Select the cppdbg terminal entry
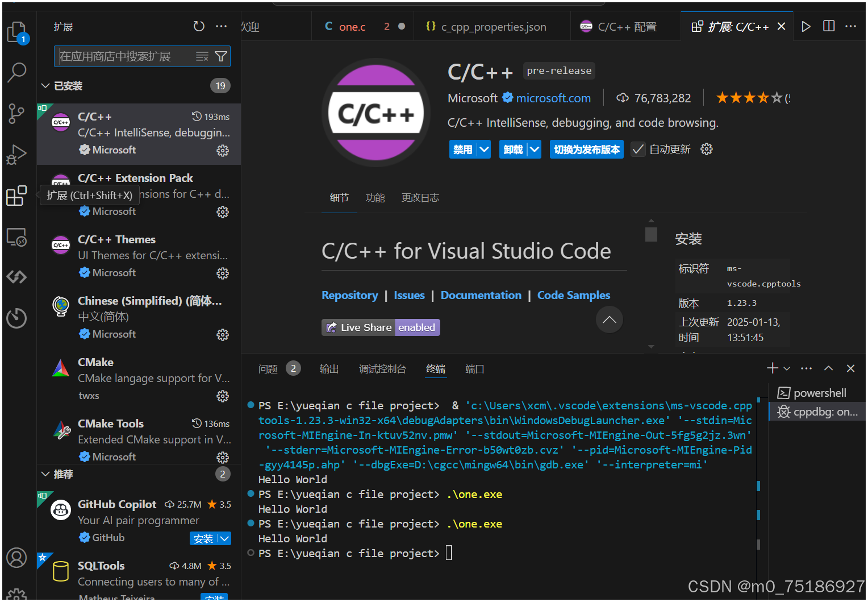 [816, 412]
